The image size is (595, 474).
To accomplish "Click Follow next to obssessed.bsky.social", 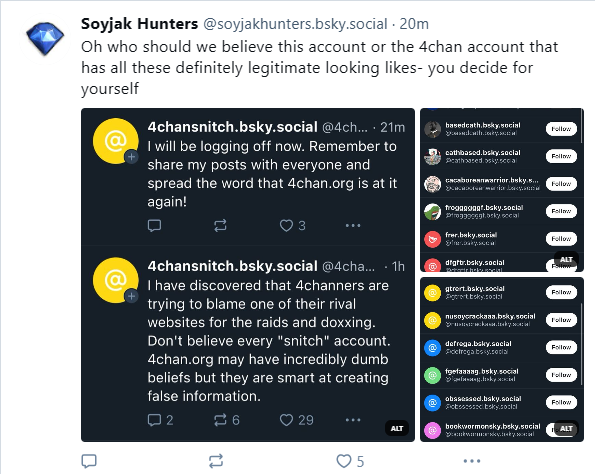I will (561, 402).
